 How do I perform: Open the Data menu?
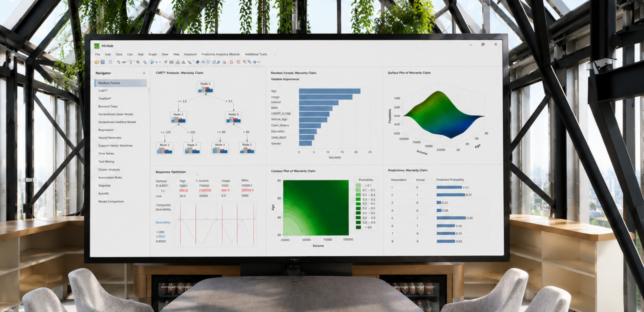(119, 54)
